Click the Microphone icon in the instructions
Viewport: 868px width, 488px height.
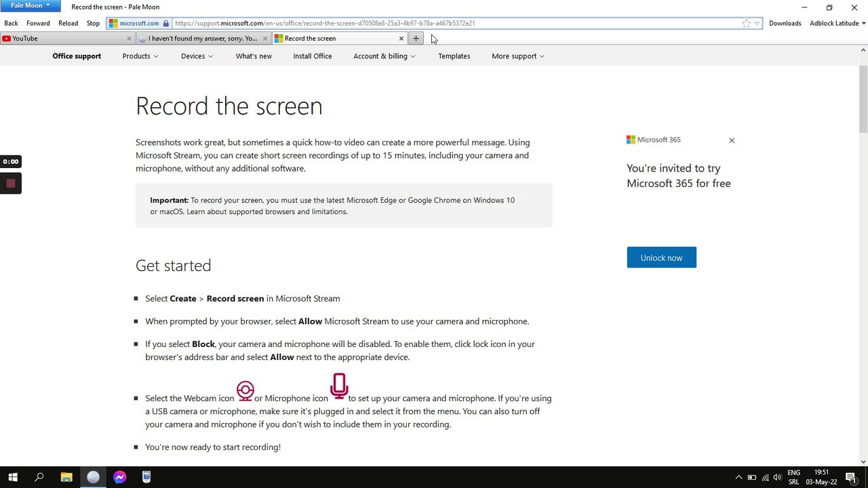click(339, 386)
